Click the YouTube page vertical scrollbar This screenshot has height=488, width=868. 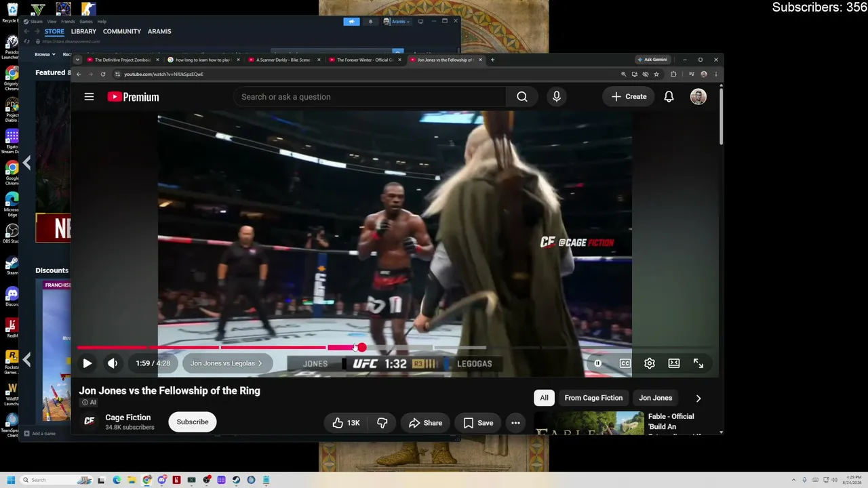click(x=721, y=115)
